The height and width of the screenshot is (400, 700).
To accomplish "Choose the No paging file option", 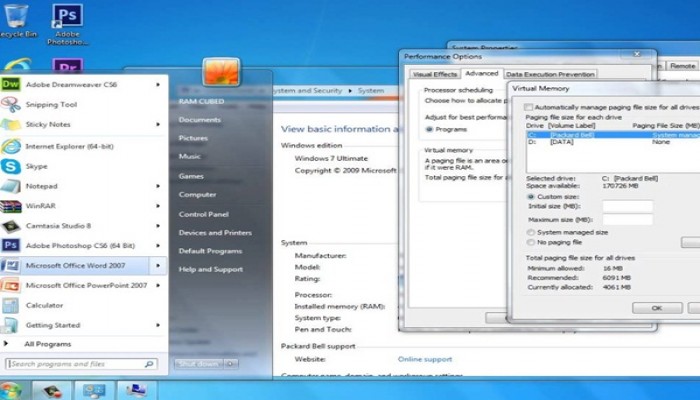I will (530, 242).
